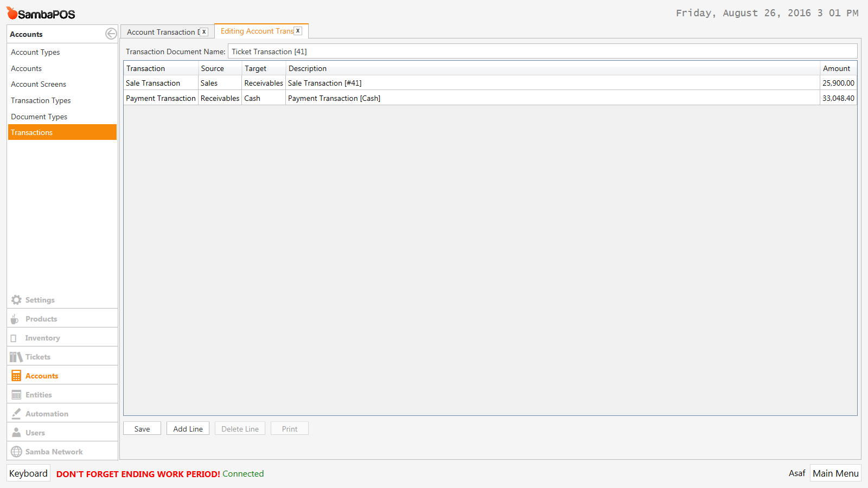The width and height of the screenshot is (868, 488).
Task: Open the Tickets section
Action: pyautogui.click(x=62, y=357)
